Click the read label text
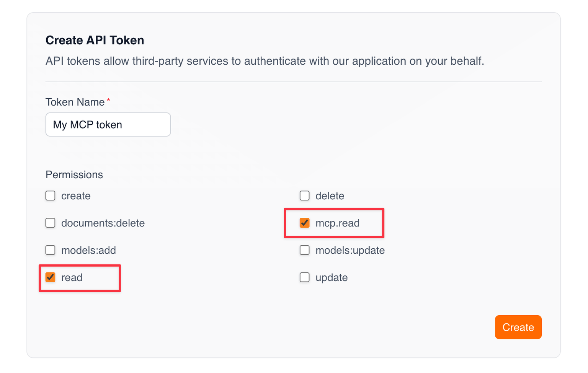 tap(72, 277)
